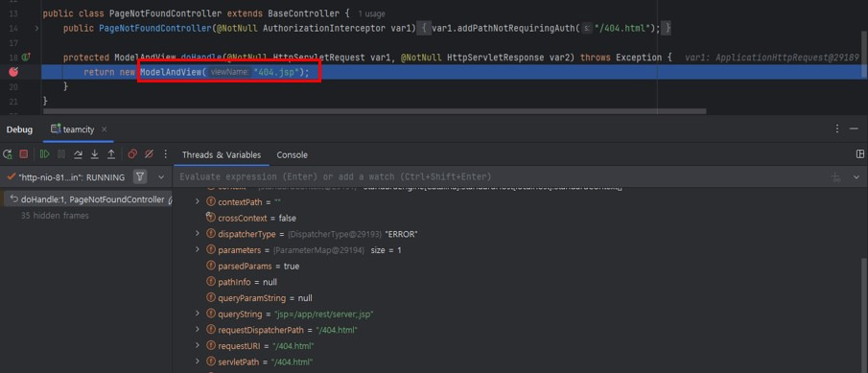
Task: Click the field icon beside queryParamString
Action: point(210,298)
